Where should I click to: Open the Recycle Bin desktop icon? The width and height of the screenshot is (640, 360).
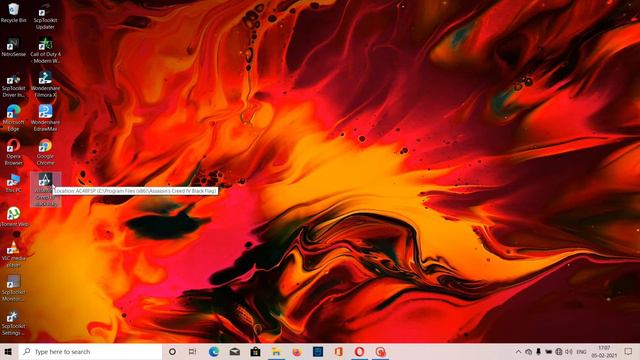click(x=13, y=12)
